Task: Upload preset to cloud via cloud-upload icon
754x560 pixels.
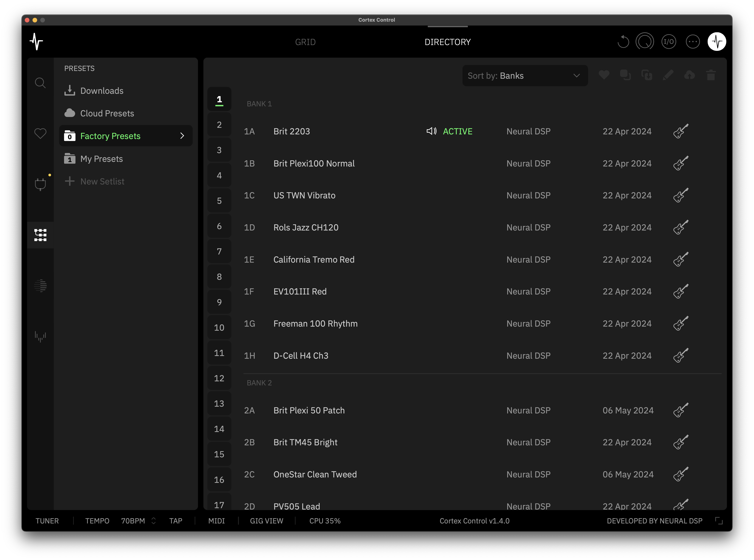Action: coord(690,75)
